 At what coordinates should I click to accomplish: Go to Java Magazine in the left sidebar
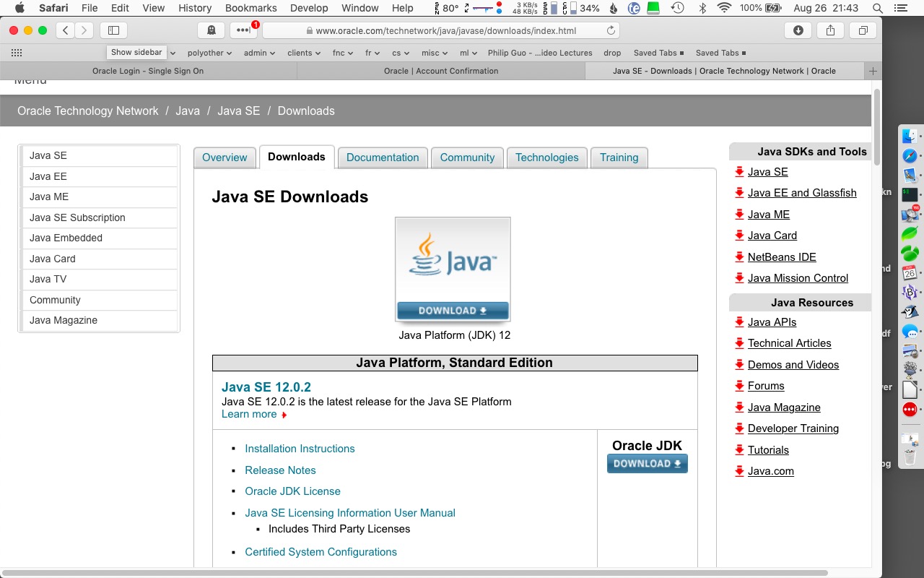99,320
